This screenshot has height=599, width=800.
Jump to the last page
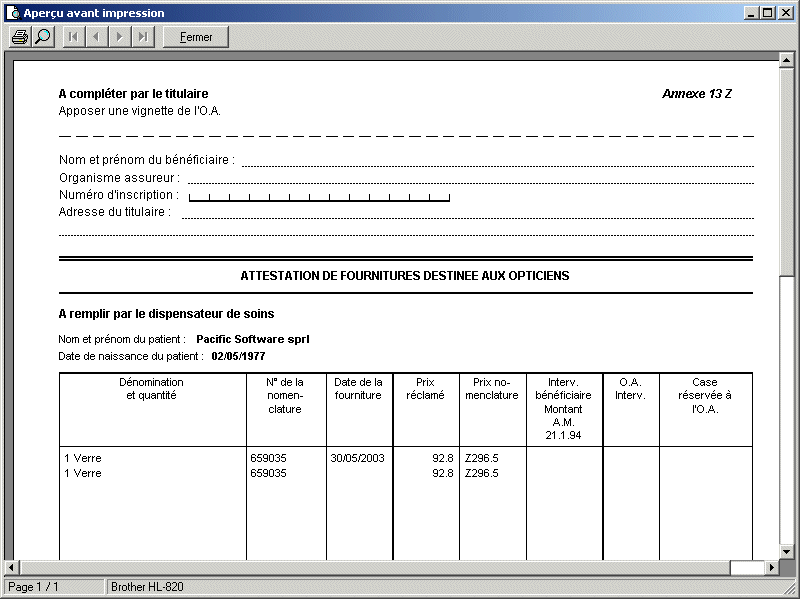tap(143, 37)
